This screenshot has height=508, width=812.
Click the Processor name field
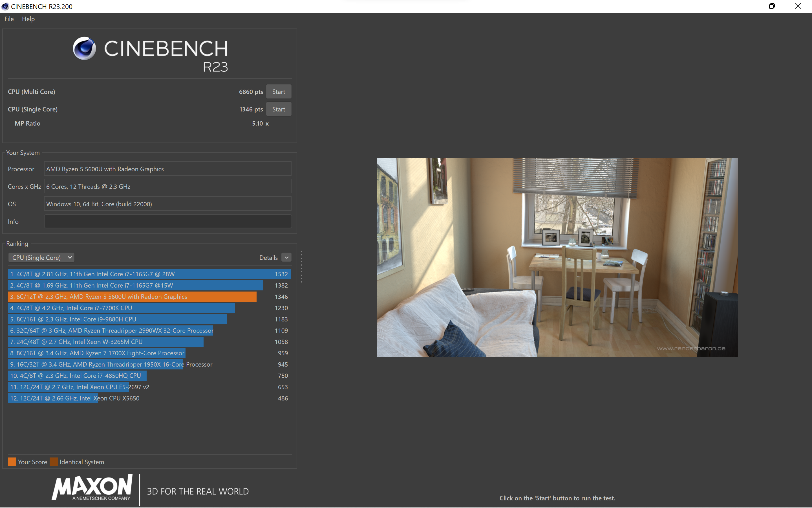tap(168, 169)
